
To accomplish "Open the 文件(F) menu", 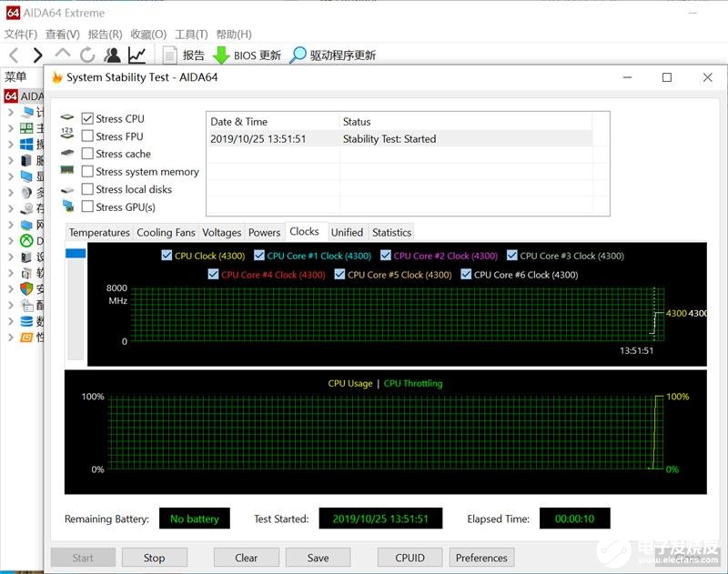I will pyautogui.click(x=20, y=35).
